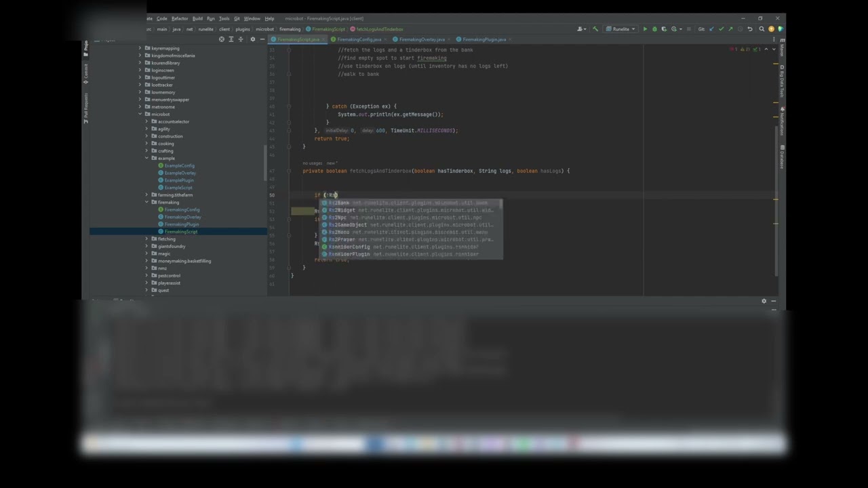Click the autocomplete popup scrollbar

click(501, 203)
